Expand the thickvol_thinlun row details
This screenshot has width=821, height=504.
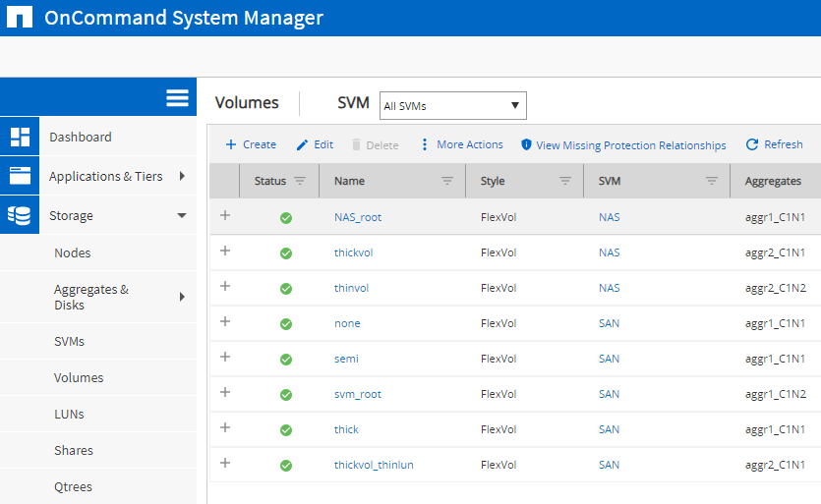point(225,464)
